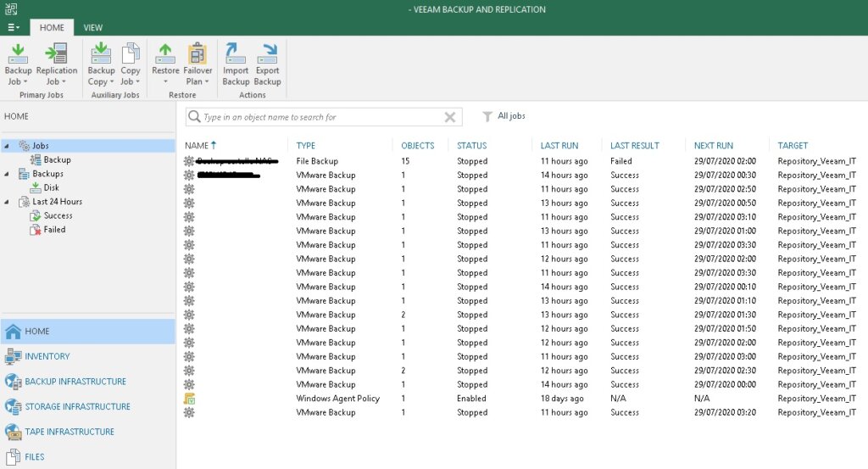Open the Restore ribbon tool
This screenshot has width=868, height=469.
[165, 64]
